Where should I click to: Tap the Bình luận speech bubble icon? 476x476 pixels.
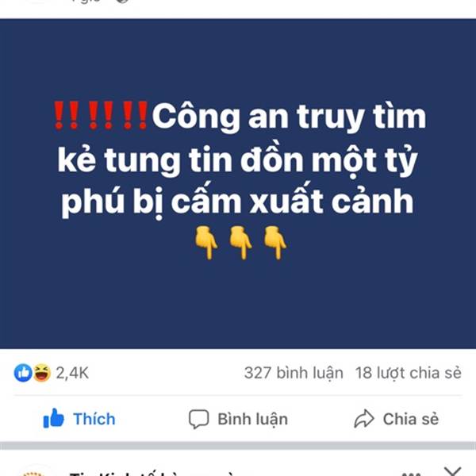click(x=199, y=419)
